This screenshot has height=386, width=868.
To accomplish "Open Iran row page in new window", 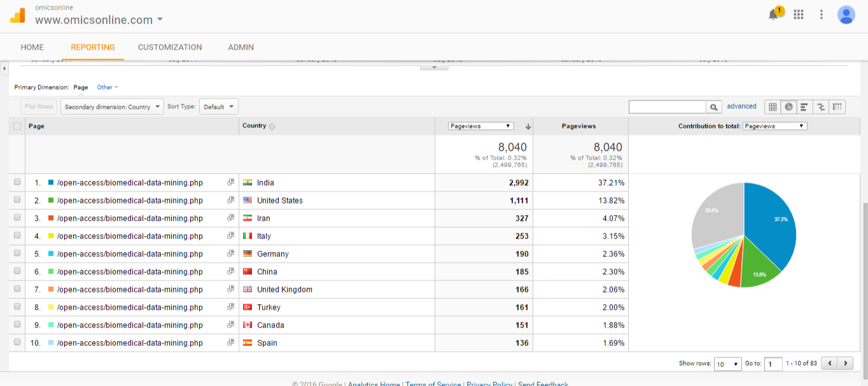I will [230, 218].
